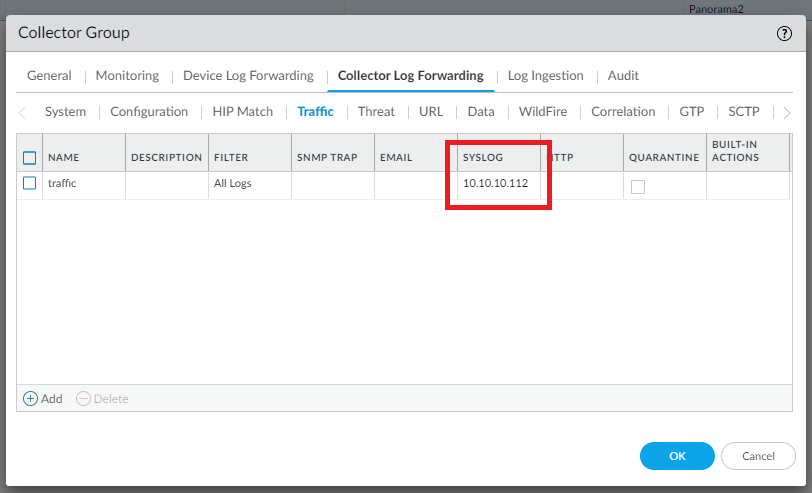Open the Monitoring tab
The image size is (812, 493).
click(x=127, y=75)
